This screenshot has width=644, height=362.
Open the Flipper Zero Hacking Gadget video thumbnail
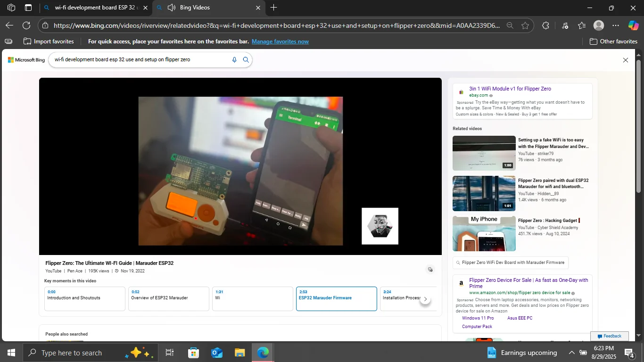tap(484, 234)
